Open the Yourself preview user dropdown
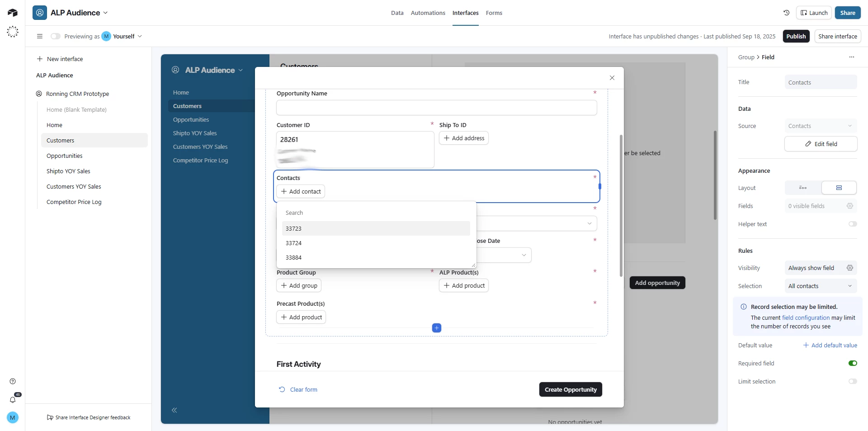 pyautogui.click(x=140, y=36)
